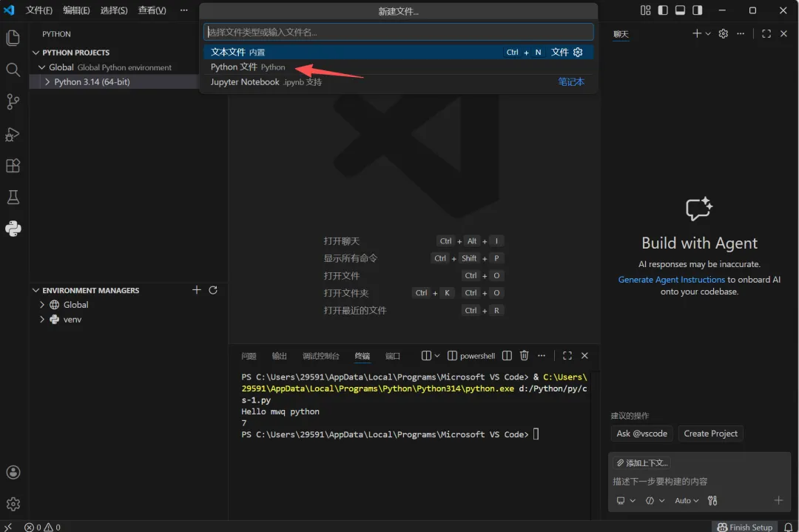Open the Accounts icon
The image size is (799, 532).
tap(13, 472)
